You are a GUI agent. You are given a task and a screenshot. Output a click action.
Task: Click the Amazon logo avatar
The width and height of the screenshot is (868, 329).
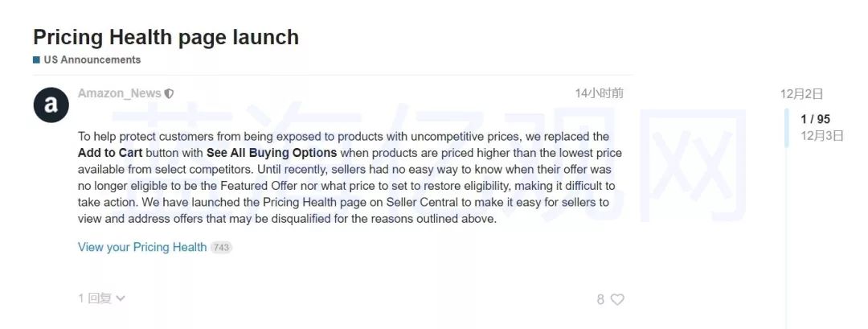pos(51,105)
